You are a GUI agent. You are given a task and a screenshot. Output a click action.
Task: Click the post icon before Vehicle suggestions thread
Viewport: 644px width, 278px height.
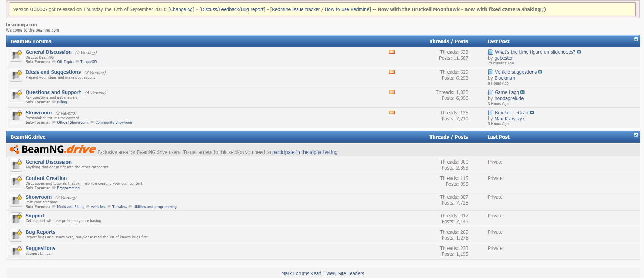click(x=491, y=72)
